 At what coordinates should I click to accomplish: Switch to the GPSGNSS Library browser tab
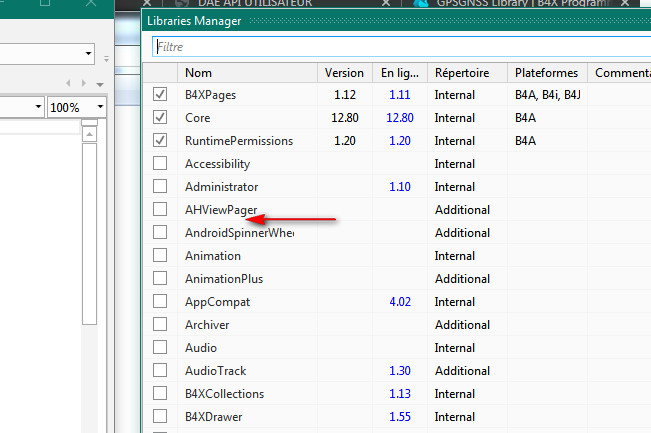[x=523, y=3]
